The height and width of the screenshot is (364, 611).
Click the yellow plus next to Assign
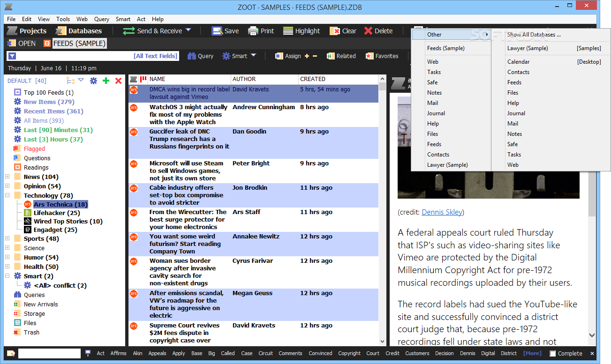[307, 56]
